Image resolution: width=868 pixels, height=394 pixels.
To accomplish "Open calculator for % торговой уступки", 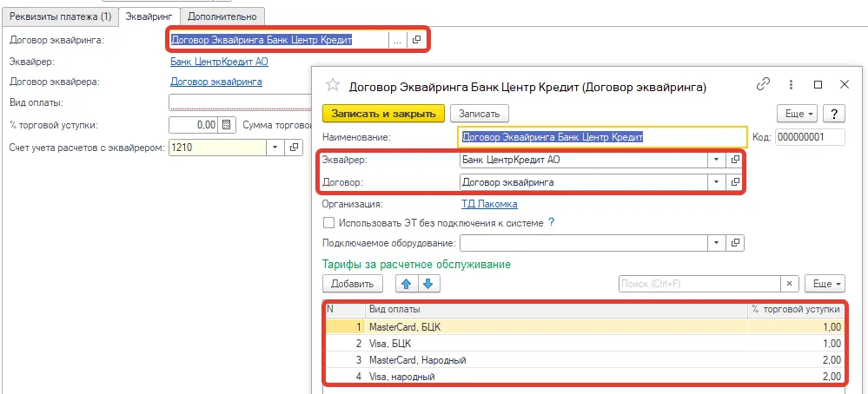I will [226, 125].
